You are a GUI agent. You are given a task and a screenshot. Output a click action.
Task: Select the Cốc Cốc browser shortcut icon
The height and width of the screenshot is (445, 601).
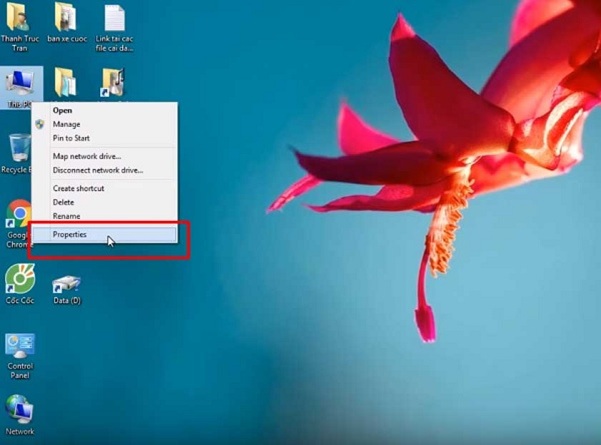coord(20,284)
